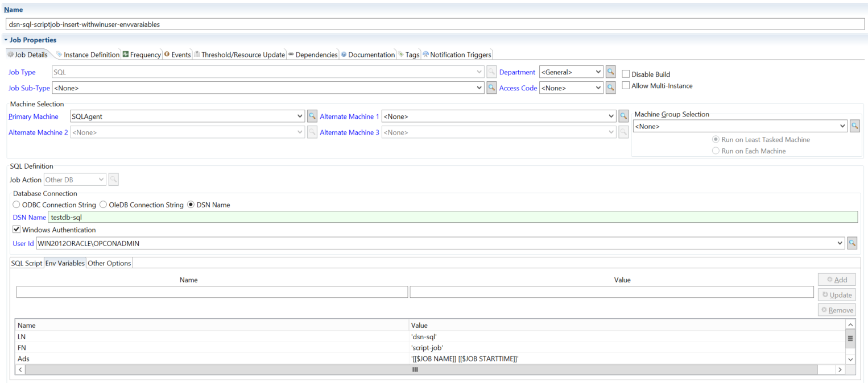Check Allow Multi-Instance option
Screen dimensions: 868x383
626,86
